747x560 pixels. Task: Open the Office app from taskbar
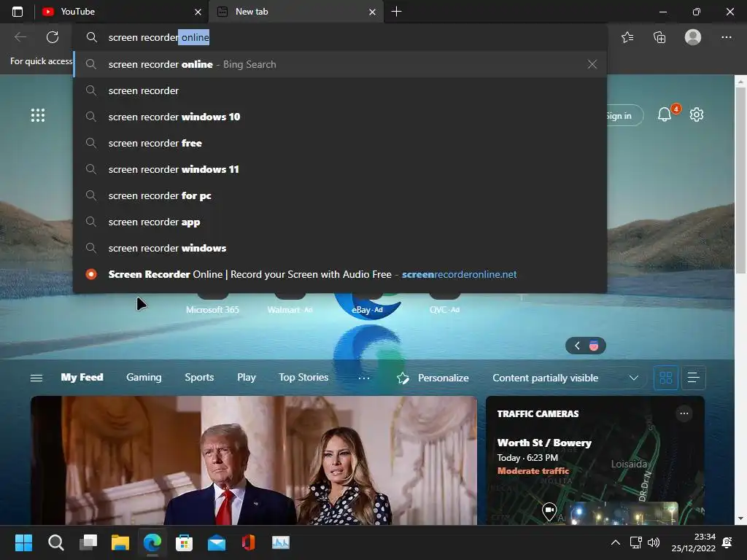pos(248,542)
